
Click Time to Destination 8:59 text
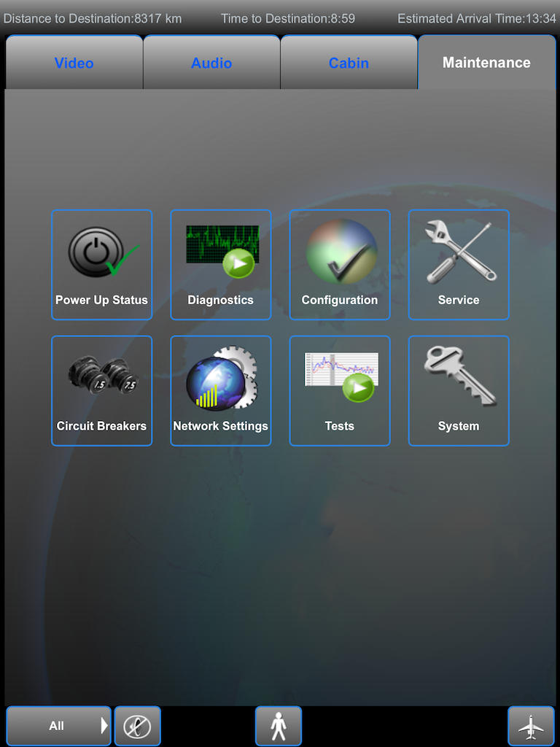click(288, 19)
